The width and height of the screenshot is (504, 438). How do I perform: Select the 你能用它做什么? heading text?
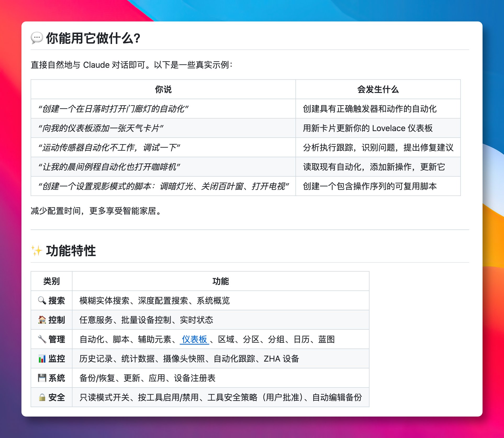tap(93, 38)
